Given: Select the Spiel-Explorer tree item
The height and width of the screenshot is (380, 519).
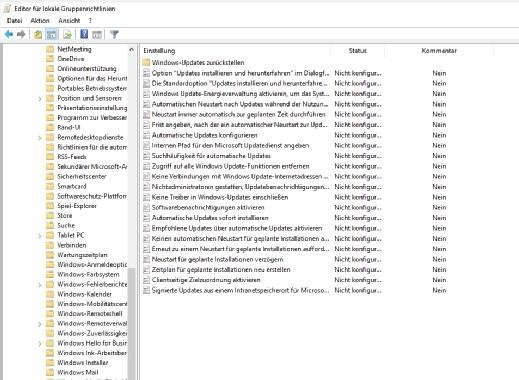Looking at the screenshot, I should (x=77, y=206).
